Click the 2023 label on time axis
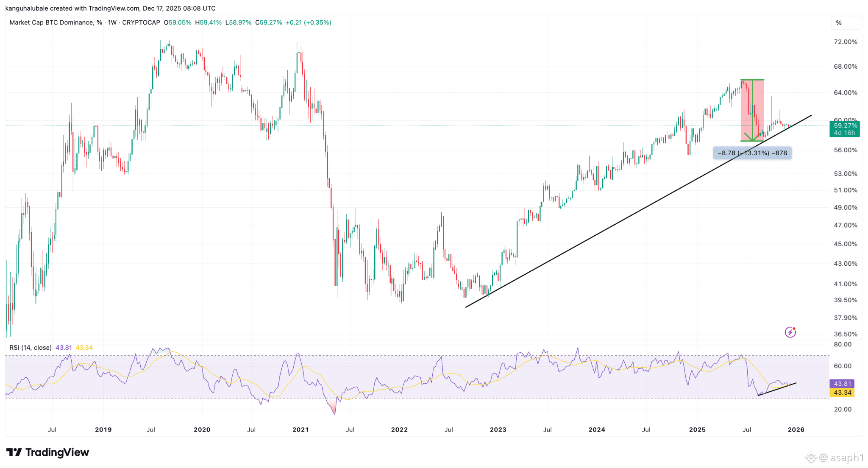The width and height of the screenshot is (868, 468). 498,429
